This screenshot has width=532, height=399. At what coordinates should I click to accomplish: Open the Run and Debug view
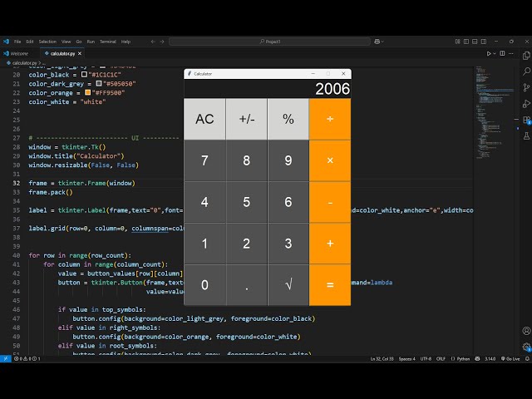526,103
